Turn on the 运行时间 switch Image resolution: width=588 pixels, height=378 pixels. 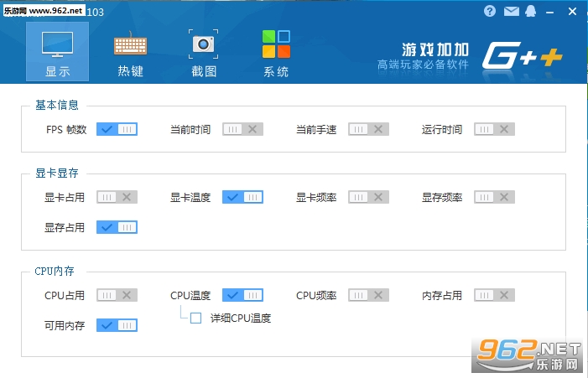point(494,129)
